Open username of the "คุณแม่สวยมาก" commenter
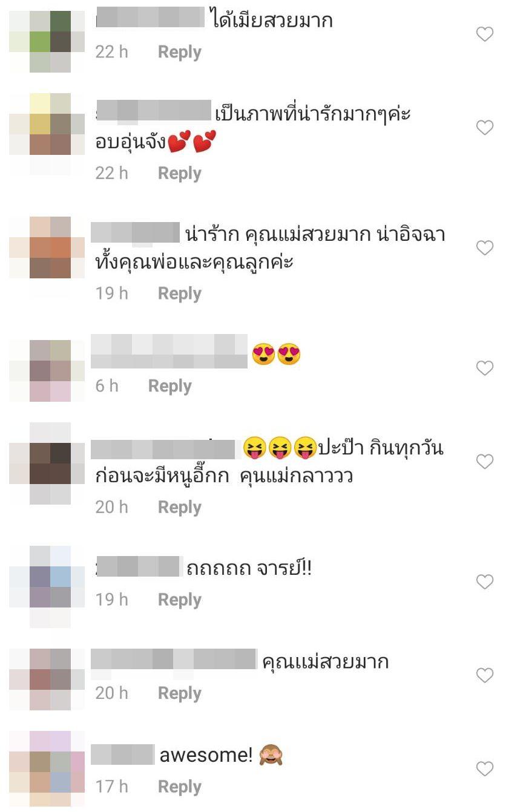The height and width of the screenshot is (812, 526). (x=174, y=660)
